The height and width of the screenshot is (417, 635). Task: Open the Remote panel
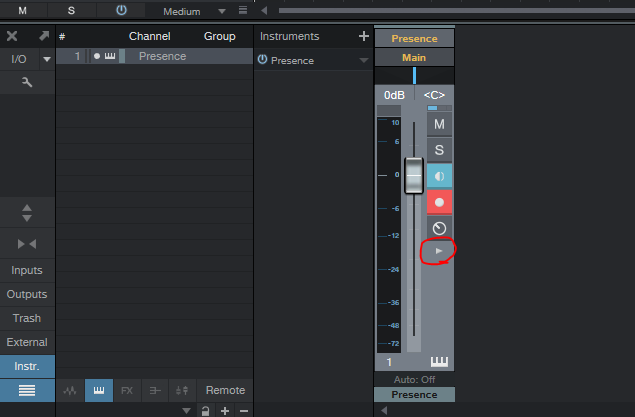(225, 390)
